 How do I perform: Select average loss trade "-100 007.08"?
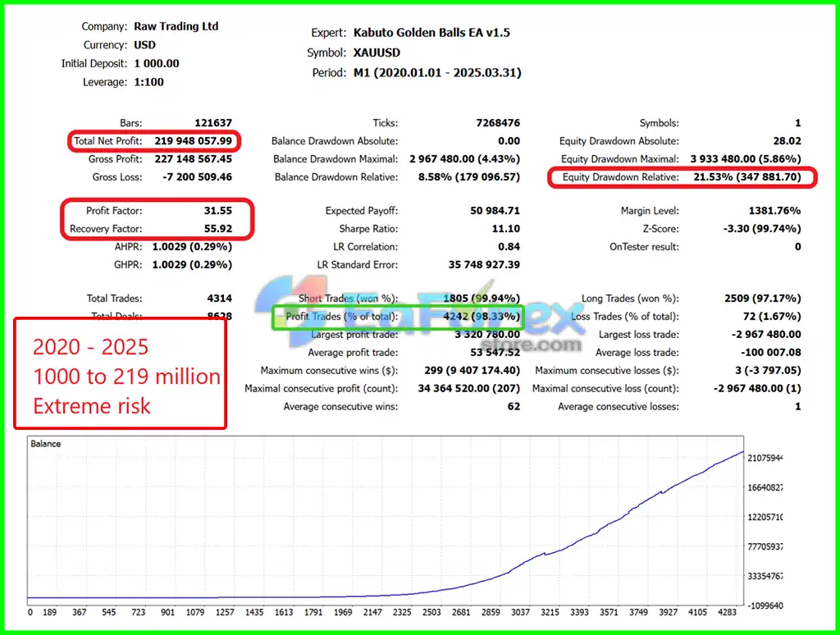[771, 353]
